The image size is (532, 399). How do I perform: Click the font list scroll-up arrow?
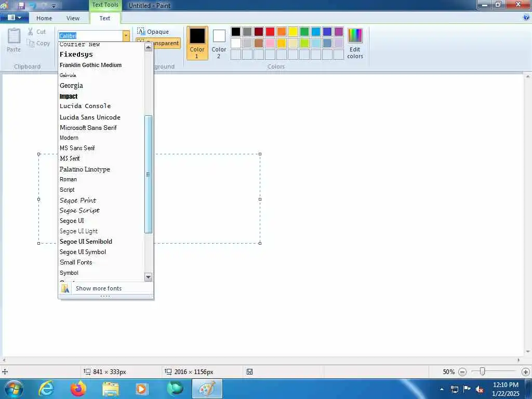pos(148,47)
